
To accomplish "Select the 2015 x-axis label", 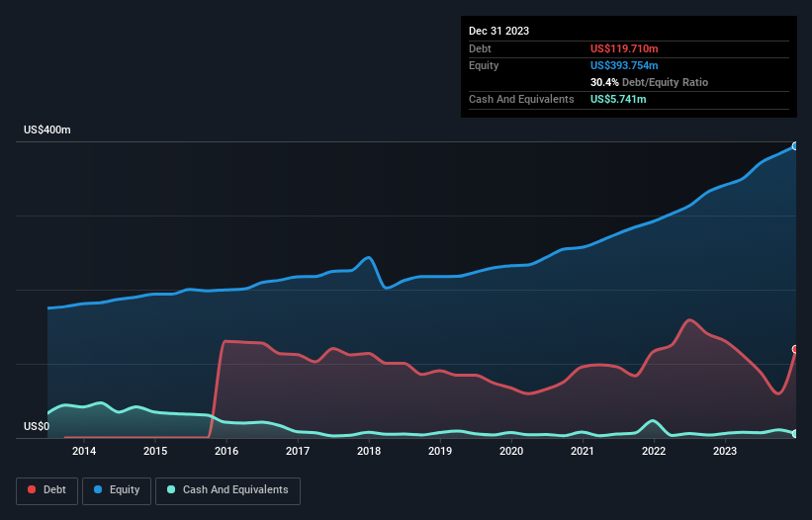I will [155, 451].
